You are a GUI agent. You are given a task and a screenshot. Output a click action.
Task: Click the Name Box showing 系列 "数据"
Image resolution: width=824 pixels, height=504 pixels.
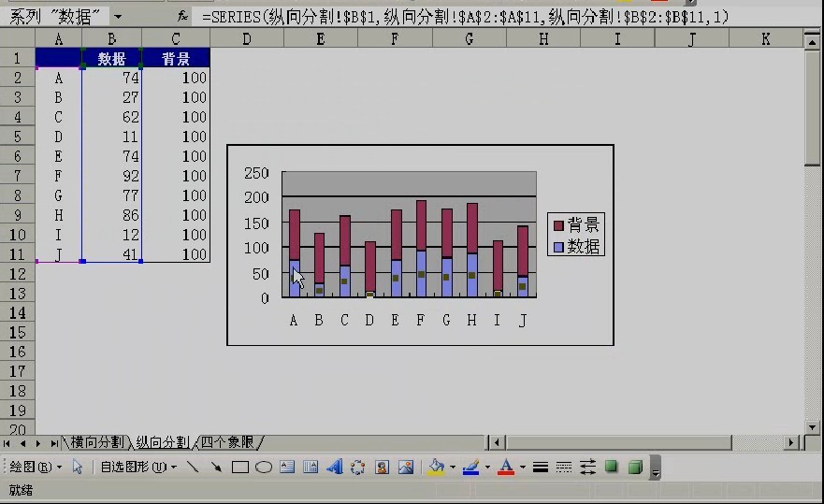[x=54, y=17]
